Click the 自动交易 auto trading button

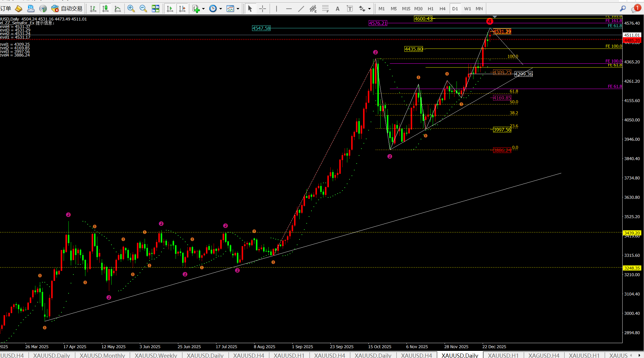tap(67, 9)
